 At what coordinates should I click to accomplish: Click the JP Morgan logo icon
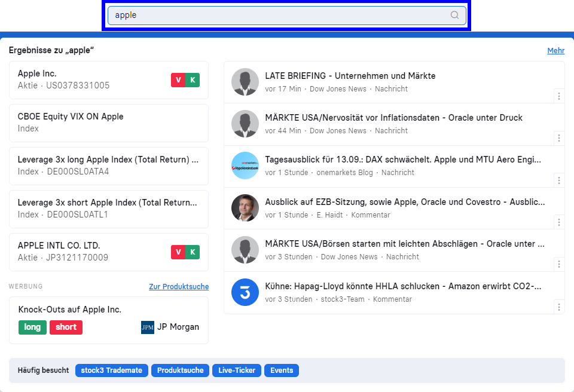click(148, 327)
